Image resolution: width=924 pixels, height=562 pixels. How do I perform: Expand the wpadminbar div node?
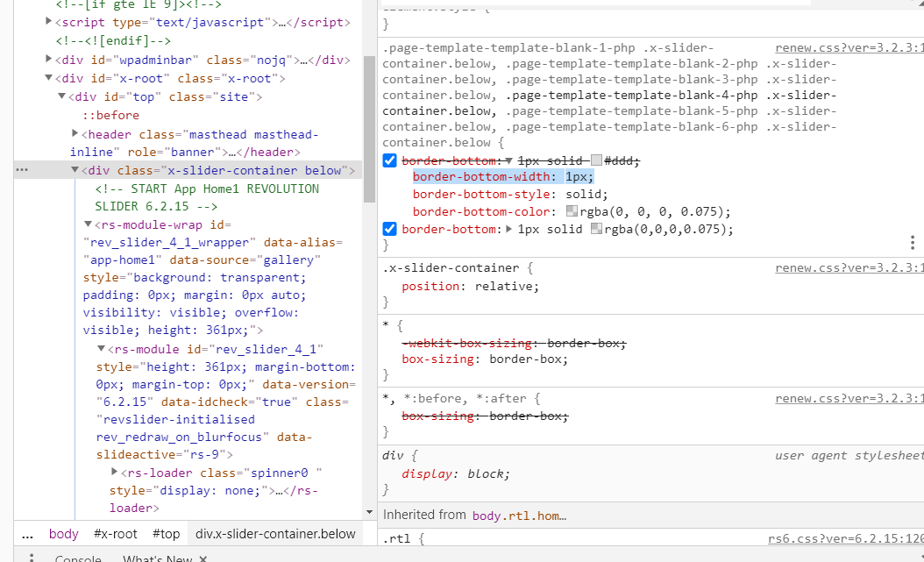(x=49, y=59)
